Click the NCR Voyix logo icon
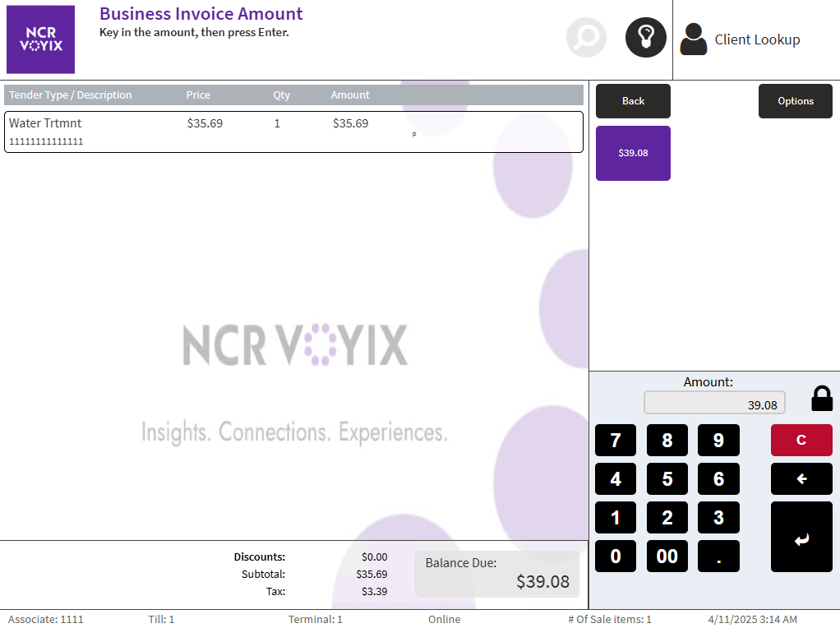 (x=40, y=39)
